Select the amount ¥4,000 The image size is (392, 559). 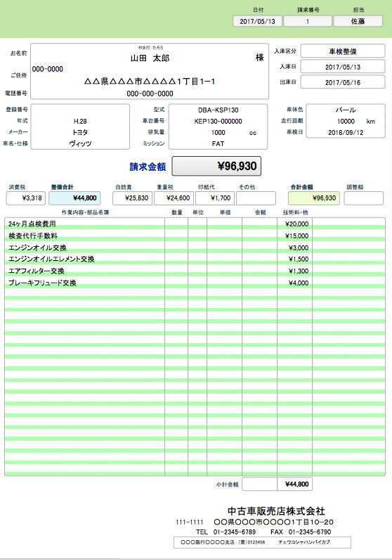(x=299, y=283)
